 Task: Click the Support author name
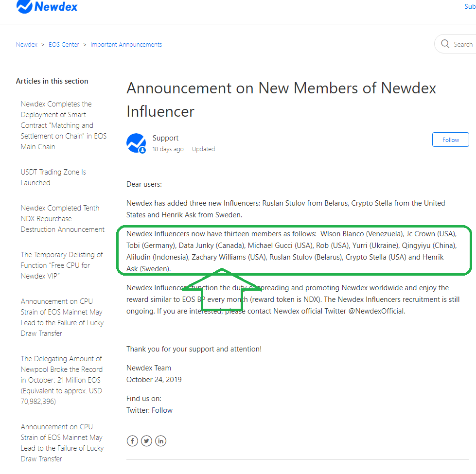tap(165, 138)
